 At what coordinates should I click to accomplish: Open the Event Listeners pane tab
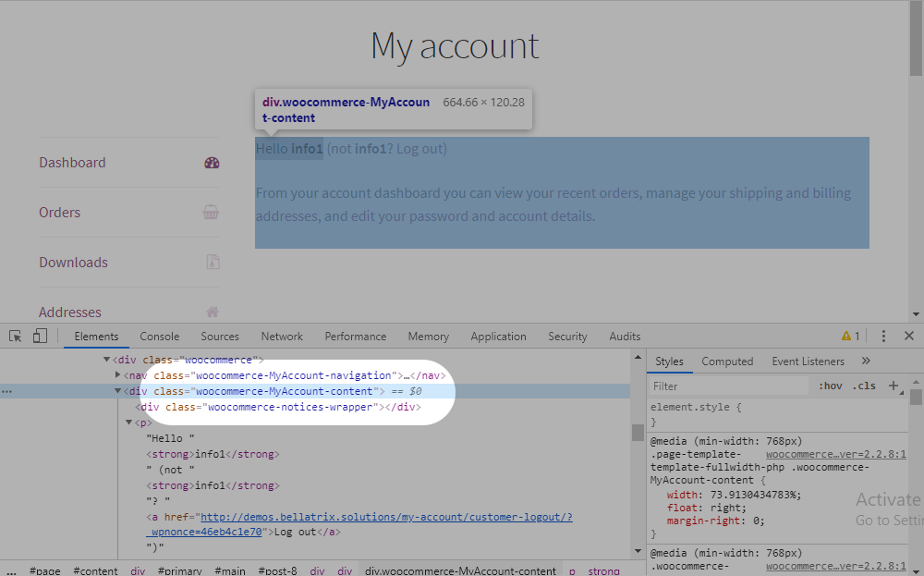coord(808,361)
